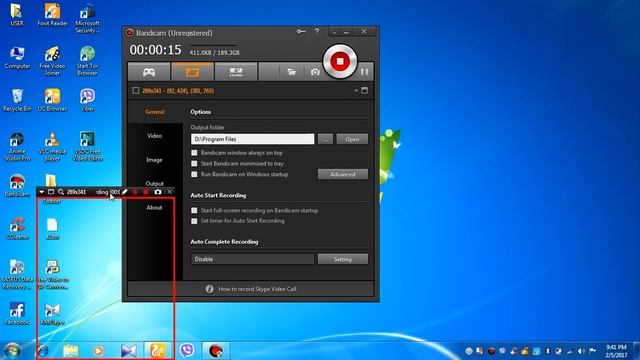
Task: Launch KMPlayer desktop shortcut
Action: (x=52, y=313)
